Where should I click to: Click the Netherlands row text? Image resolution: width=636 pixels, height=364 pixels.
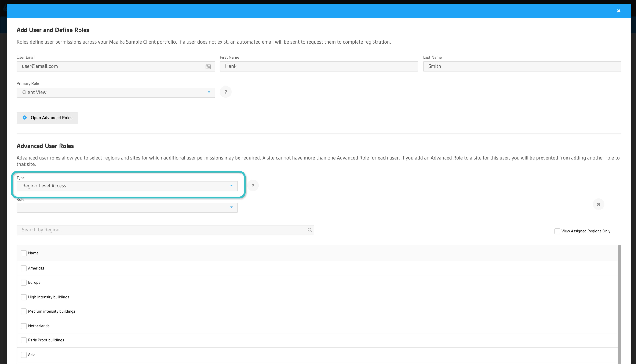(39, 326)
